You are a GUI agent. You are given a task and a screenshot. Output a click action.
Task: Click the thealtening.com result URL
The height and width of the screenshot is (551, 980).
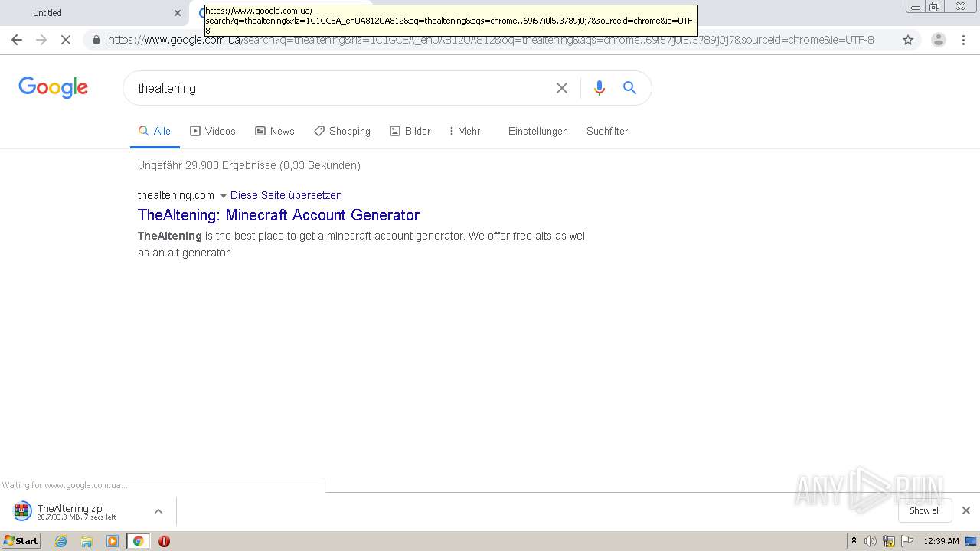176,195
